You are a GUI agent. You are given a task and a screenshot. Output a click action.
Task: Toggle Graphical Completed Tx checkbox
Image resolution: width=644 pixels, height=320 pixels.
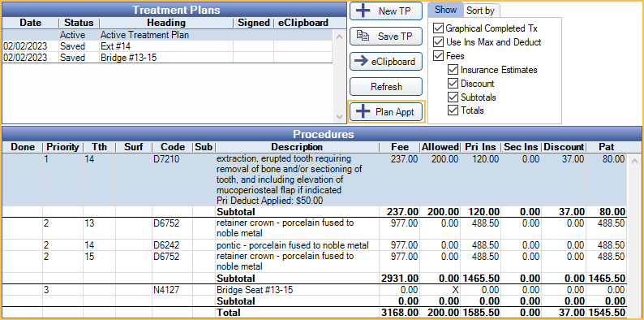(439, 28)
